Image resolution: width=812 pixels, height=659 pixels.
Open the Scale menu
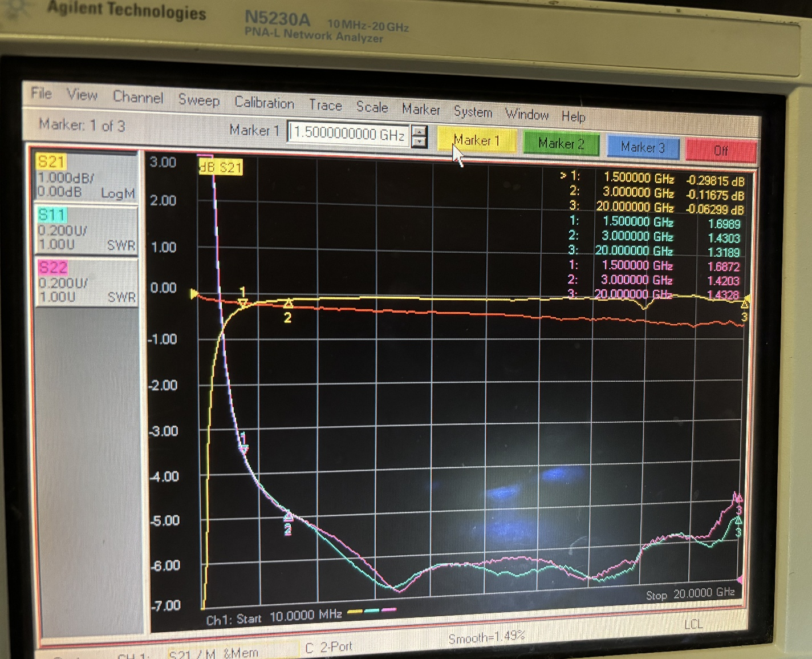[x=372, y=107]
